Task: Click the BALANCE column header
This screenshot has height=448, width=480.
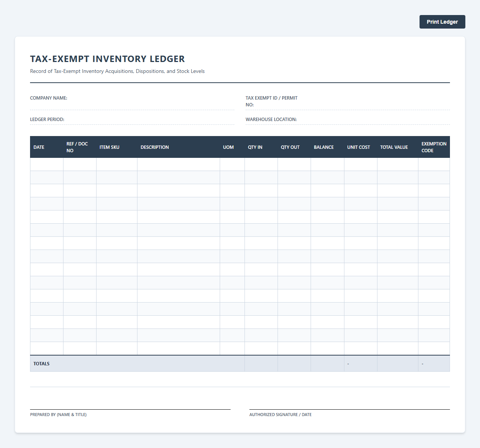Action: point(327,147)
